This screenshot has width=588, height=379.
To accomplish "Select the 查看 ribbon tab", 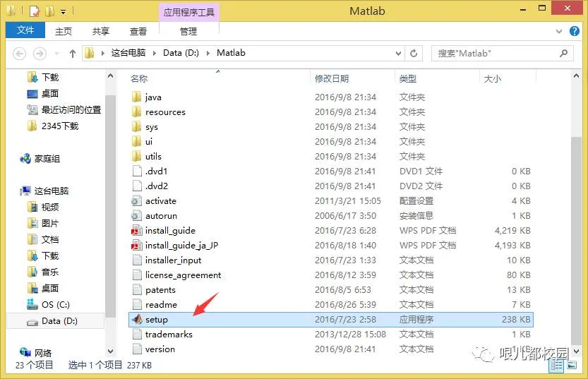I will click(138, 31).
